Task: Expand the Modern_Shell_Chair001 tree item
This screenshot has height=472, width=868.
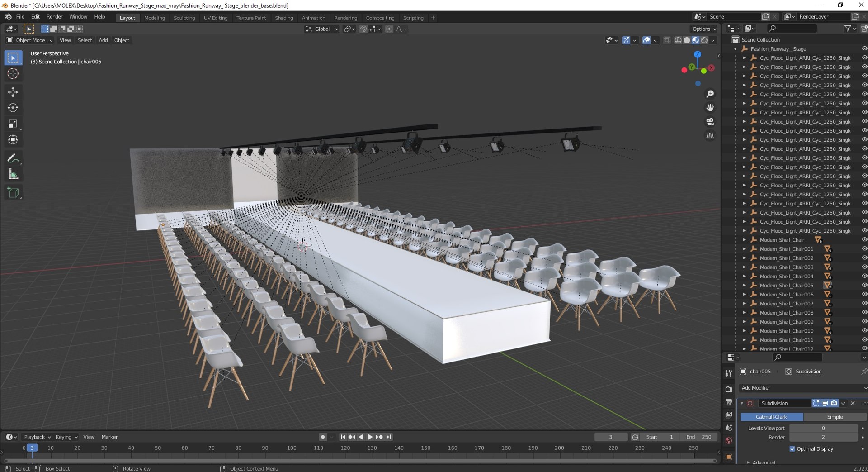Action: pyautogui.click(x=744, y=249)
